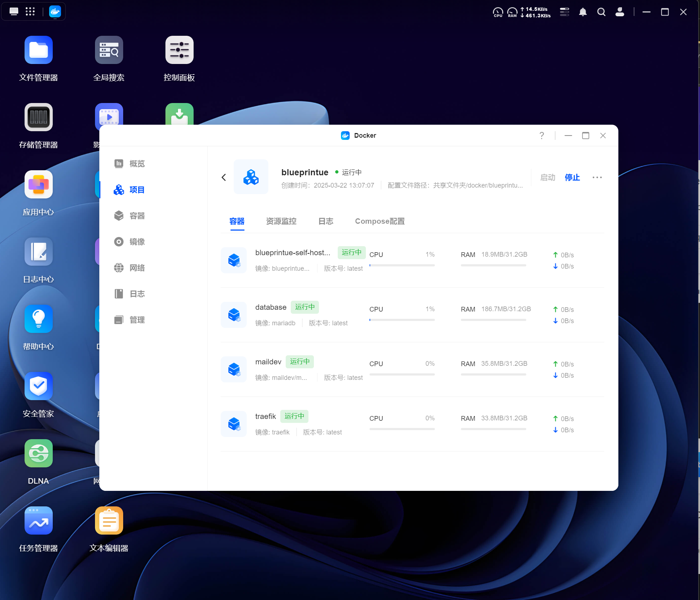Click traefik RAM usage bar
Image resolution: width=700 pixels, height=600 pixels.
[x=493, y=429]
